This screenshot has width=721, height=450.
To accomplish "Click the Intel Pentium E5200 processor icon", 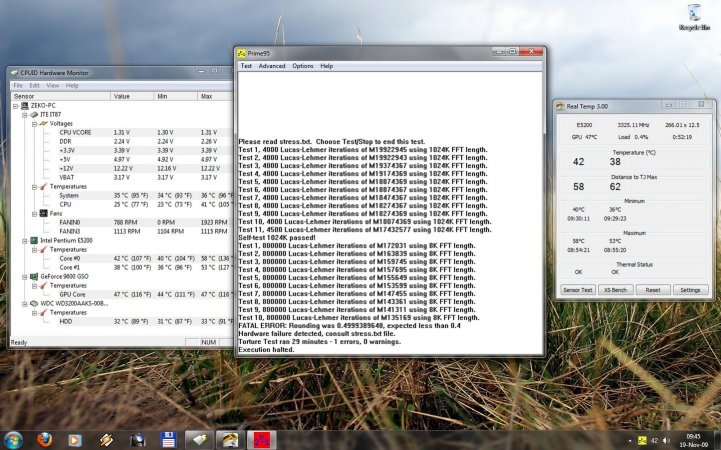I will coord(34,240).
